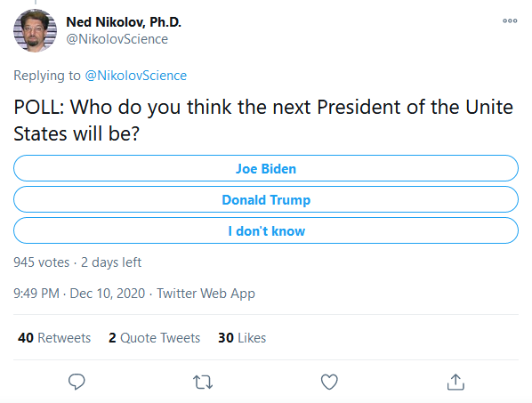The image size is (532, 403).
Task: Open the three-dot more options menu
Action: 510,20
